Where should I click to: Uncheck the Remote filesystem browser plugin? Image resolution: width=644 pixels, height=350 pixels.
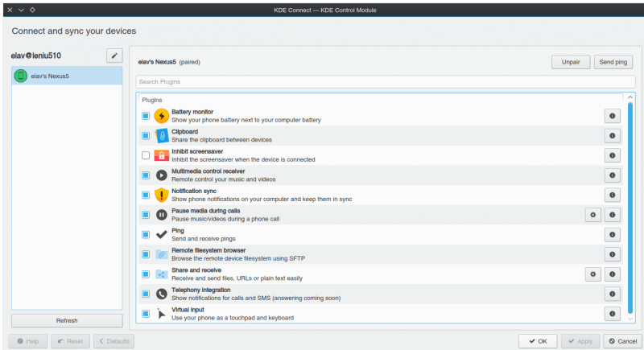(x=146, y=254)
